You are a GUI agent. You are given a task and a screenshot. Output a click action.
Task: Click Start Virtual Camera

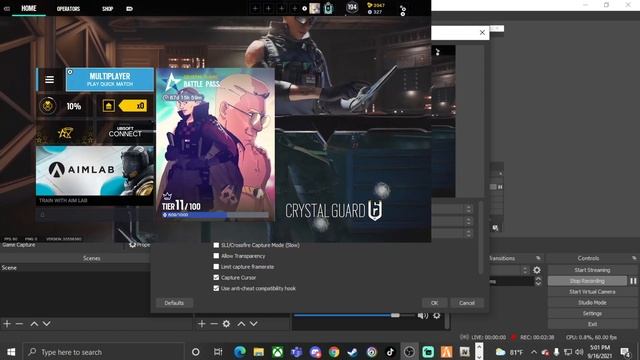[x=592, y=292]
